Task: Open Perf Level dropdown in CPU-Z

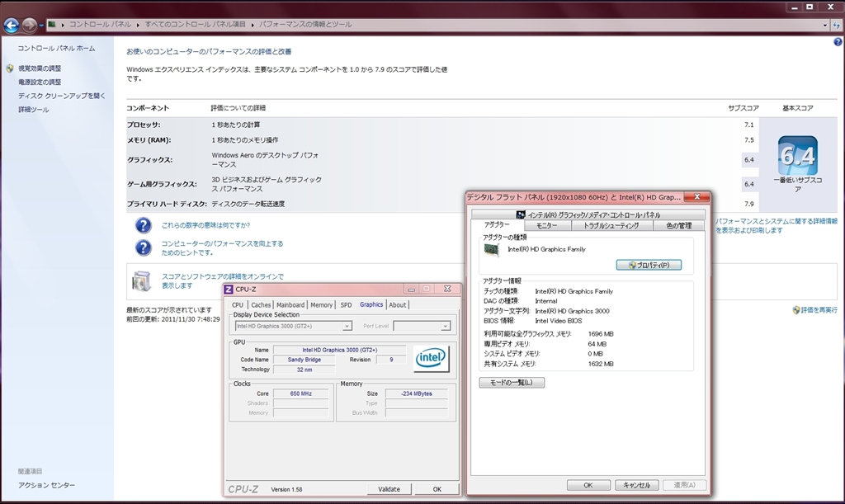Action: click(422, 326)
